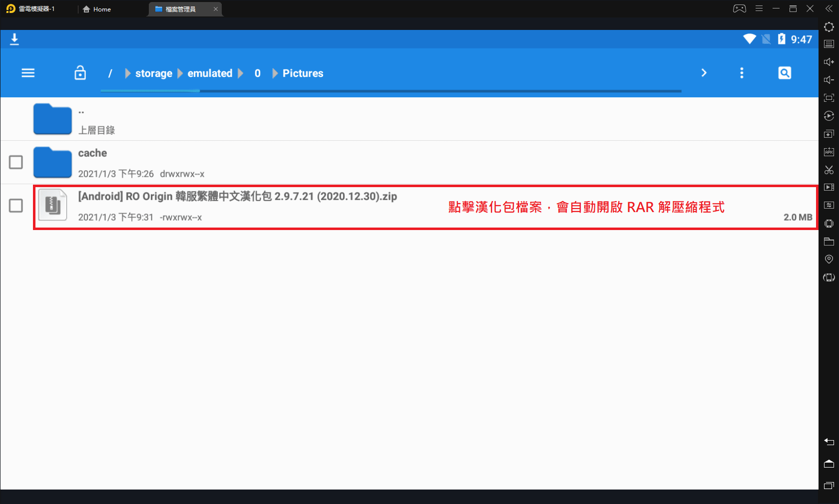This screenshot has height=504, width=839.
Task: Open the 上層目錄 parent row
Action: (x=410, y=119)
